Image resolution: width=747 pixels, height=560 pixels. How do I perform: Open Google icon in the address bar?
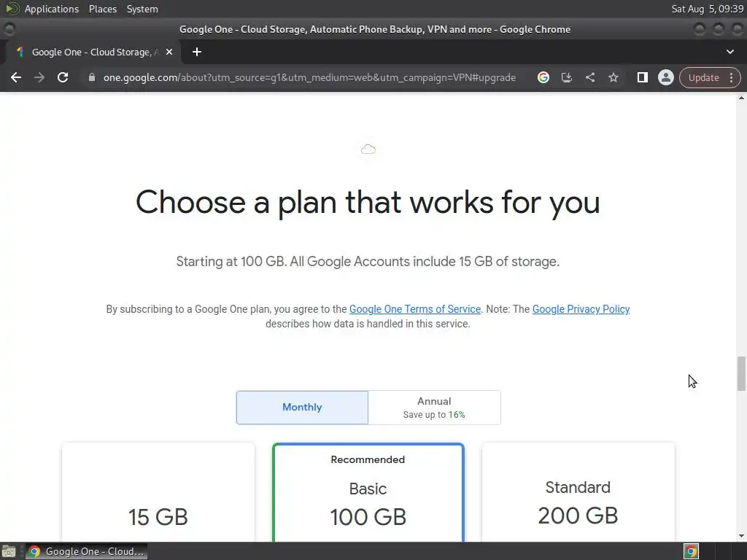click(x=543, y=77)
